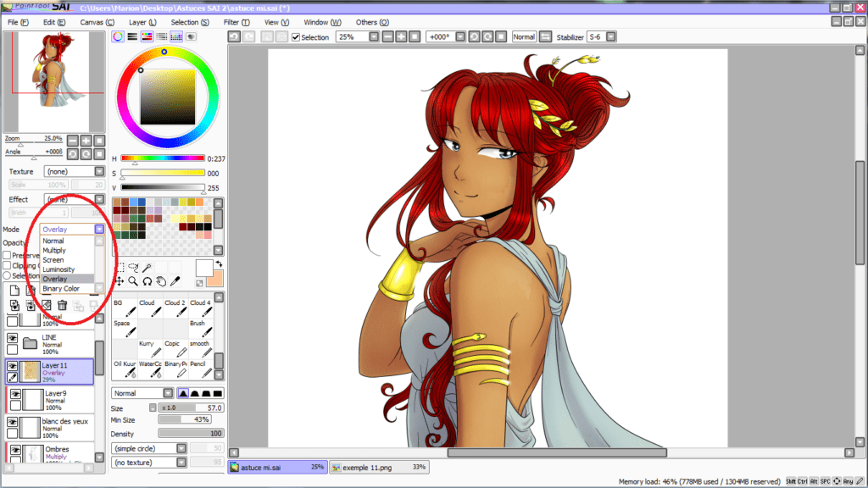Select the lasso selection tool
The image size is (868, 488).
[x=133, y=267]
